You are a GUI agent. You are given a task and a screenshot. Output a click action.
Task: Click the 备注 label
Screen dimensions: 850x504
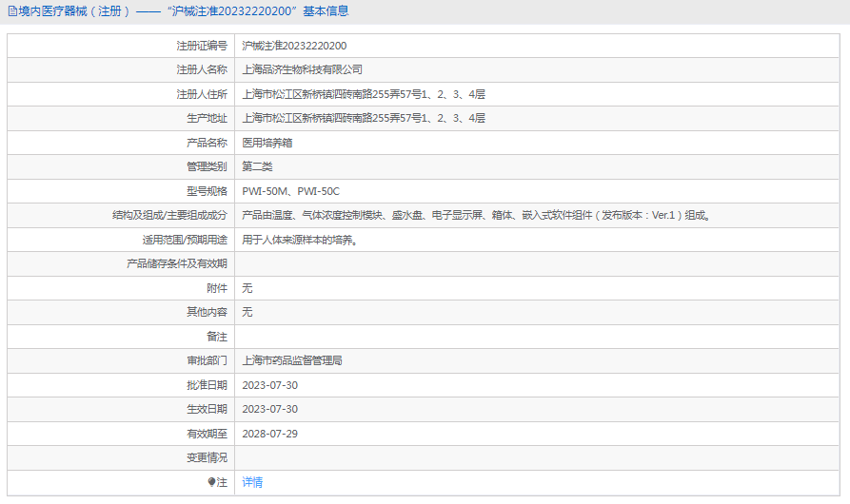tap(217, 337)
